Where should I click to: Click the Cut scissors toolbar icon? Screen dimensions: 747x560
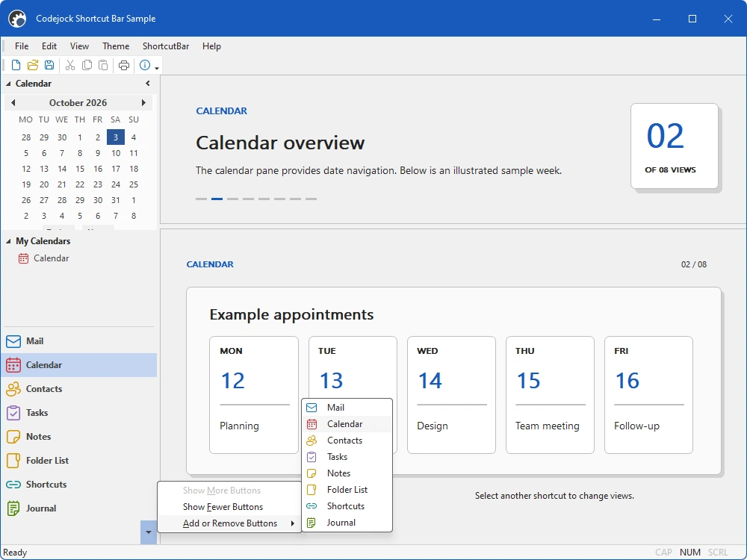pos(70,65)
